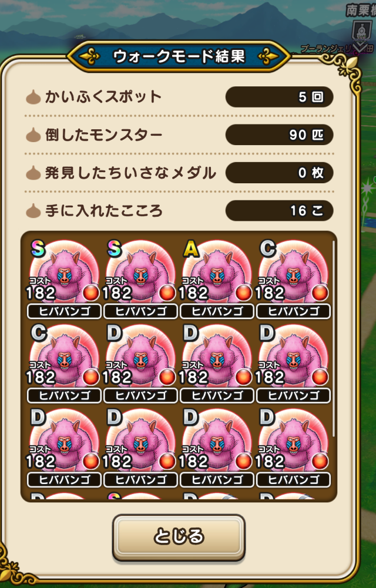Image resolution: width=376 pixels, height=588 pixels.
Task: Tap the last D-rank heart in the third row
Action: click(294, 448)
